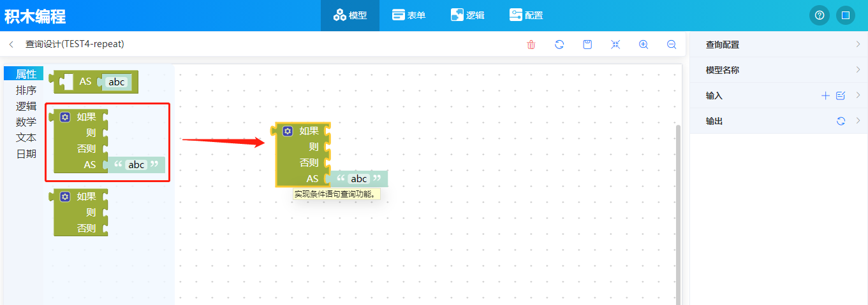Click the save icon in toolbar

point(587,45)
